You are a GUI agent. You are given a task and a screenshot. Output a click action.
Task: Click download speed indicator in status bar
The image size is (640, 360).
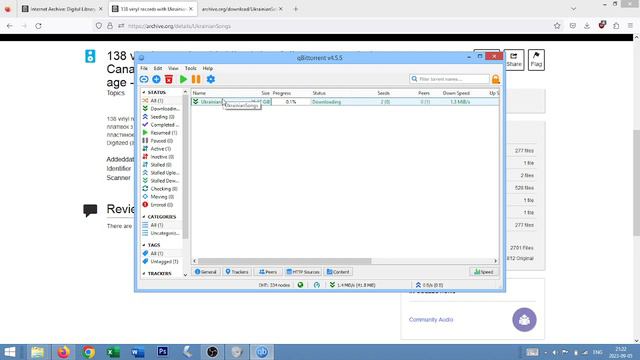coord(353,285)
